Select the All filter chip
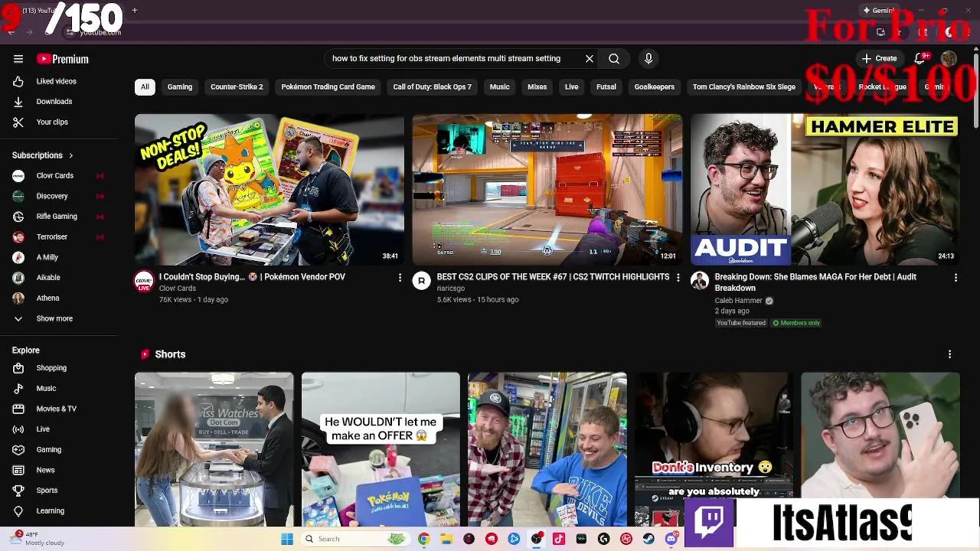 tap(145, 86)
